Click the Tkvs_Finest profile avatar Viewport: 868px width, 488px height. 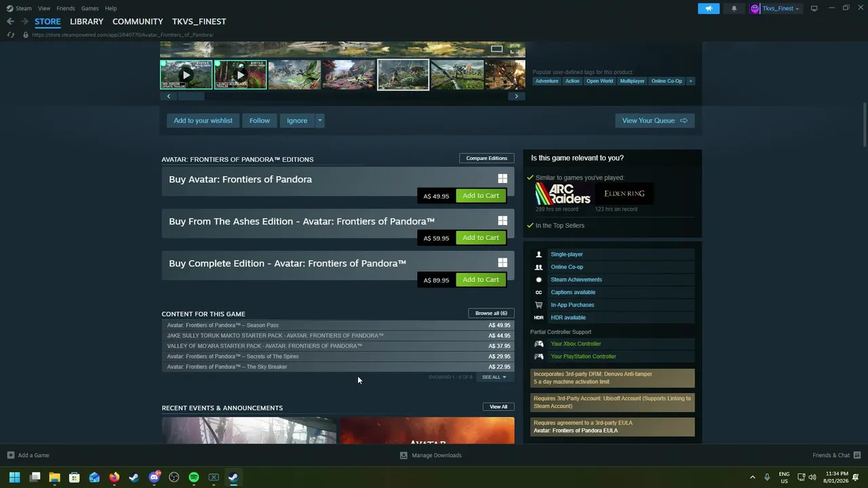(x=755, y=8)
